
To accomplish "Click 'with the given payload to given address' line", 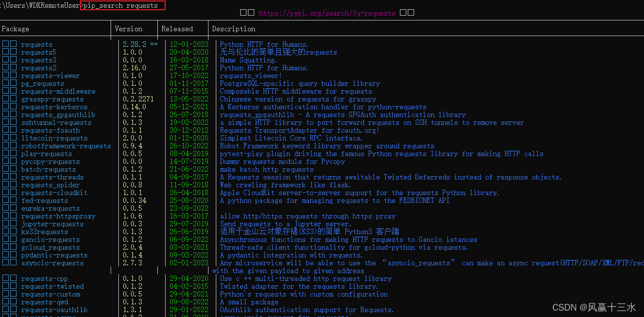I will (288, 271).
